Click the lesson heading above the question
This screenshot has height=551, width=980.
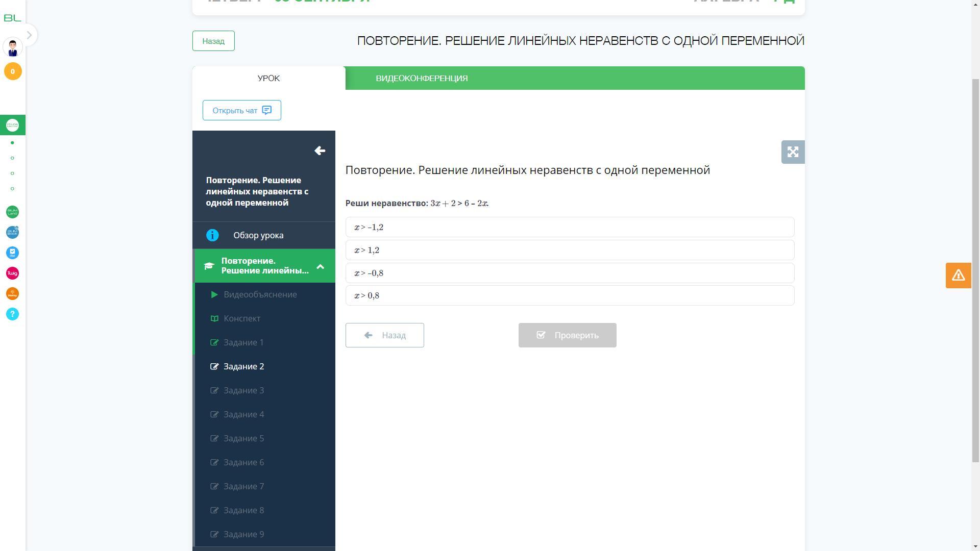(528, 170)
